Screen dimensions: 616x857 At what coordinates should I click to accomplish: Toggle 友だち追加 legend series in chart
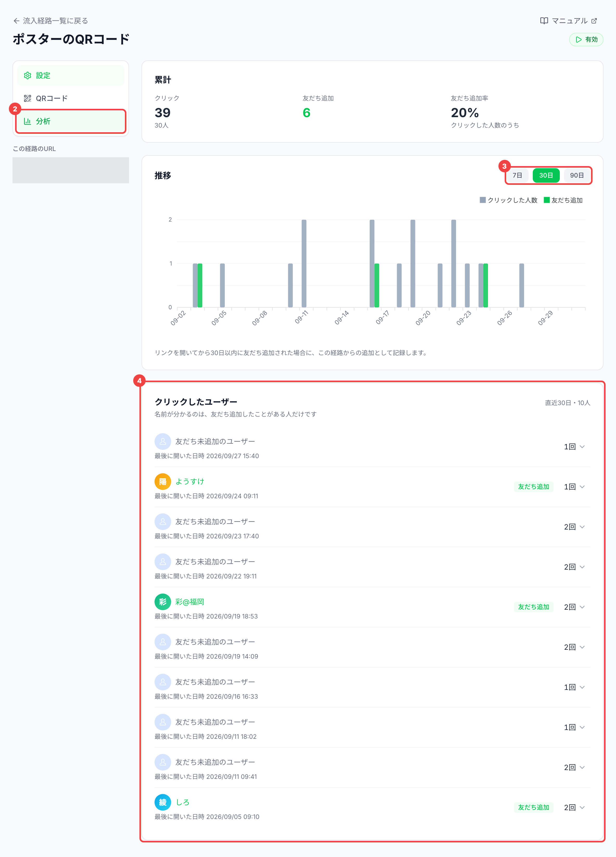point(563,200)
